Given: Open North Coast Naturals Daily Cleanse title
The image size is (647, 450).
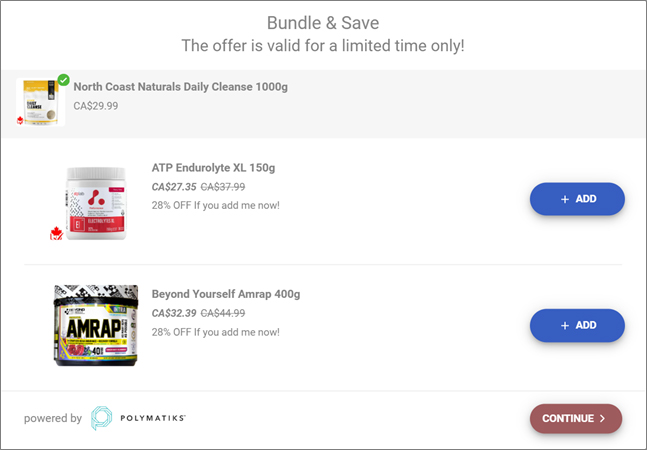Looking at the screenshot, I should (180, 87).
